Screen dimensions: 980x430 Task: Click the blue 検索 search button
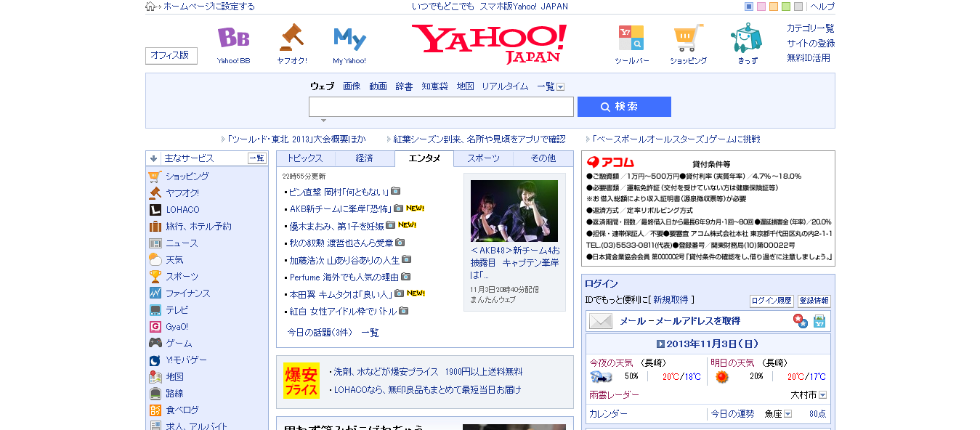click(x=624, y=107)
